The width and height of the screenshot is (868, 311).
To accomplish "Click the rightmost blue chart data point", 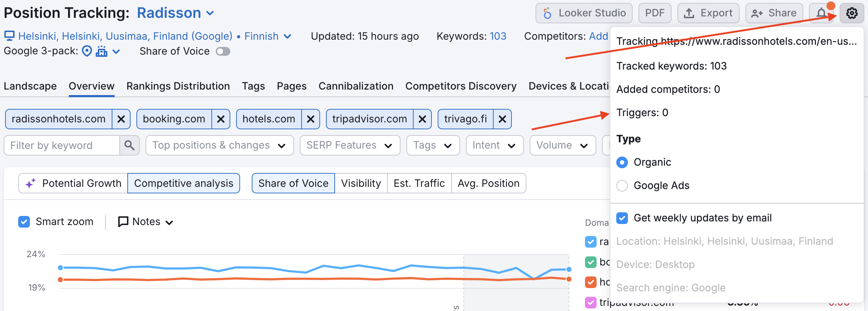I will pos(569,269).
